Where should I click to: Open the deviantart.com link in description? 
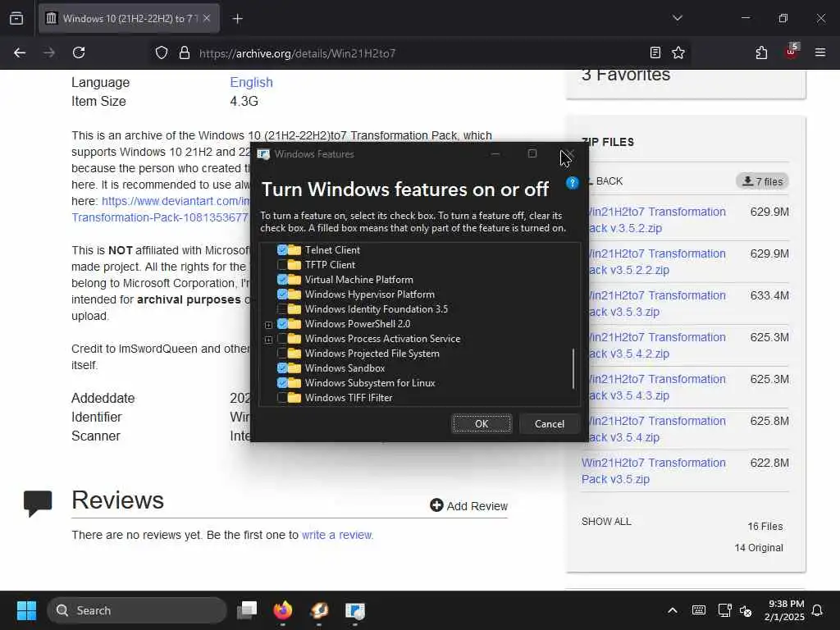click(176, 202)
